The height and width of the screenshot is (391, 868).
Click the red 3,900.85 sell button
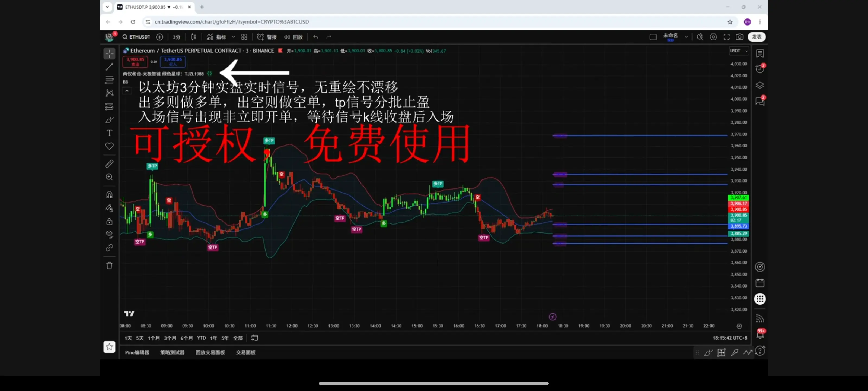coord(135,62)
